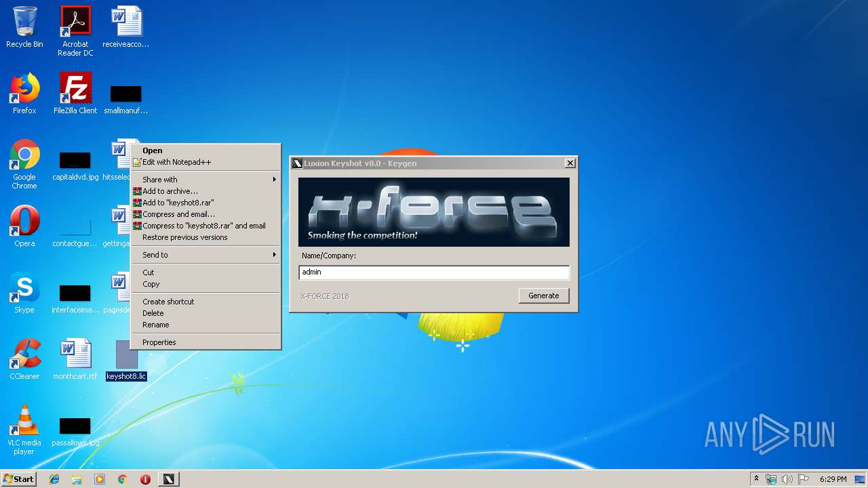The width and height of the screenshot is (868, 488).
Task: Choose Edit with Notepad++
Action: tap(205, 162)
